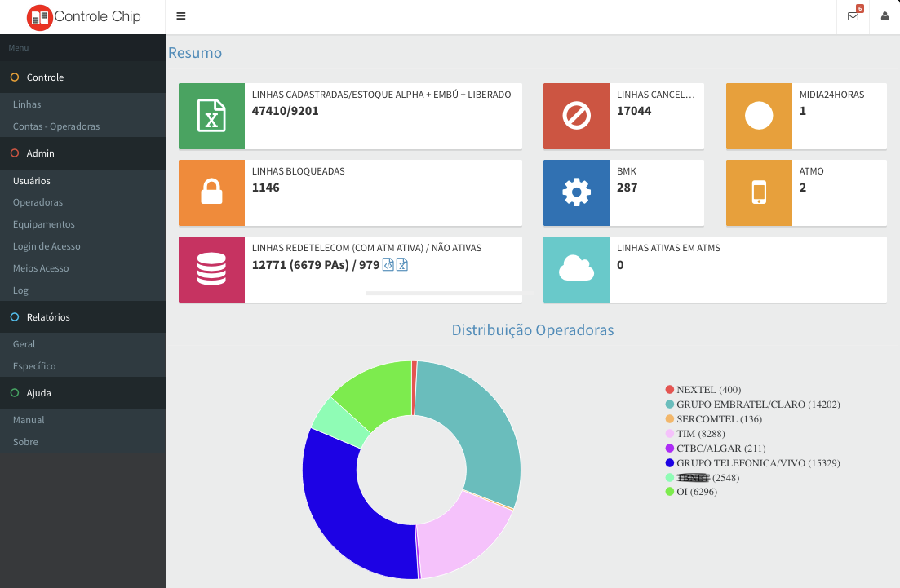Open Contas - Operadoras menu item
This screenshot has height=588, width=900.
[x=56, y=126]
